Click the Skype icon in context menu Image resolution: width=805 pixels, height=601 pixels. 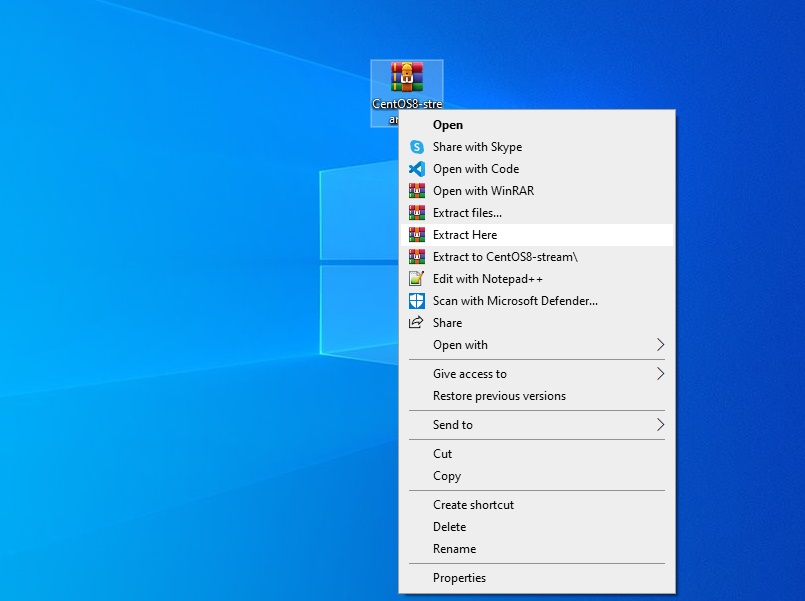tap(416, 147)
